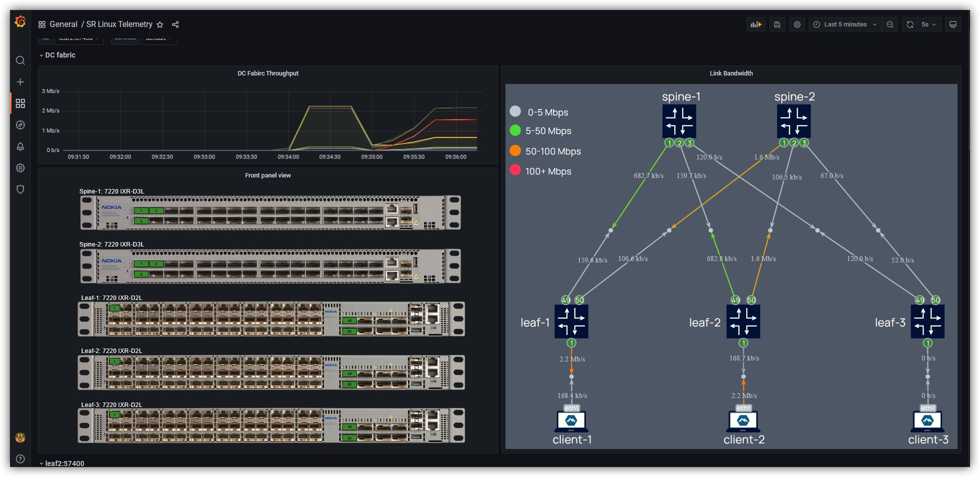Mark dashboard as favorite with star icon
This screenshot has width=980, height=477.
coord(160,24)
